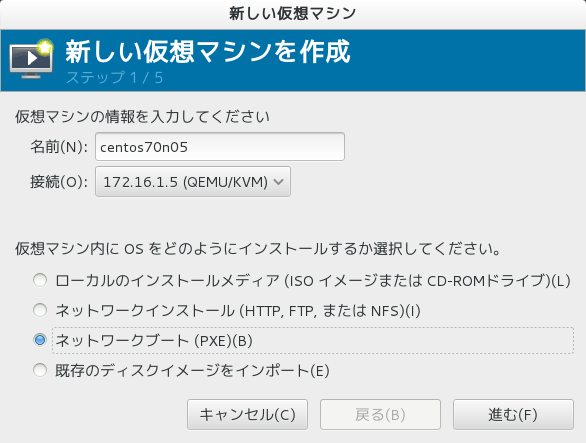
Task: Click the 進む(F) forward button
Action: [513, 415]
